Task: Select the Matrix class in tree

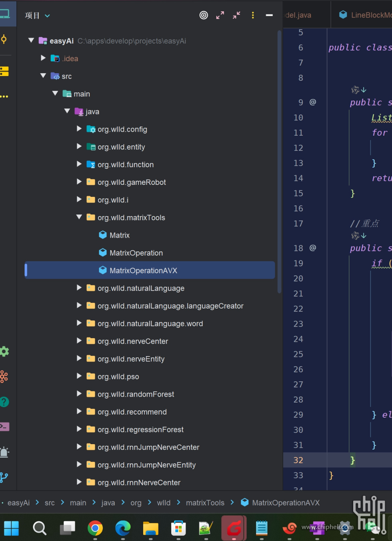Action: [120, 235]
